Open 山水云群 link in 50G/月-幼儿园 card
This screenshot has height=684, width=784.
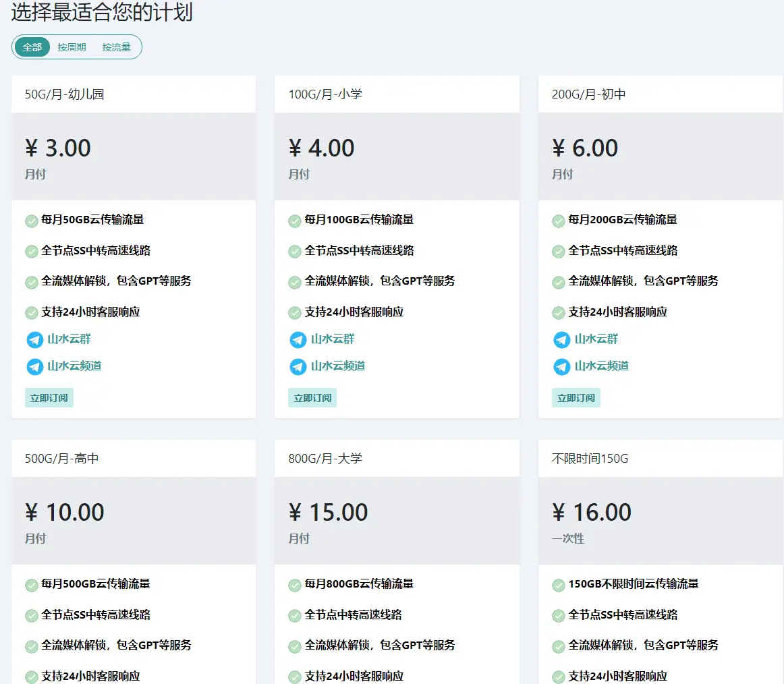69,339
